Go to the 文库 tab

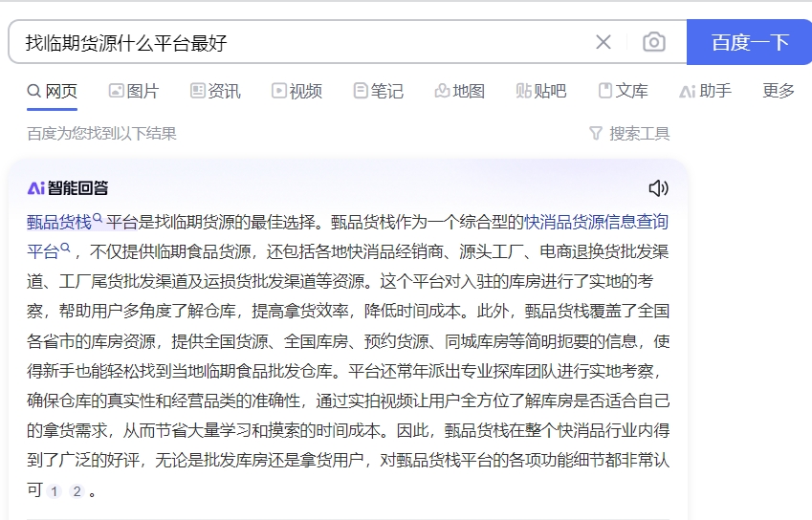623,91
